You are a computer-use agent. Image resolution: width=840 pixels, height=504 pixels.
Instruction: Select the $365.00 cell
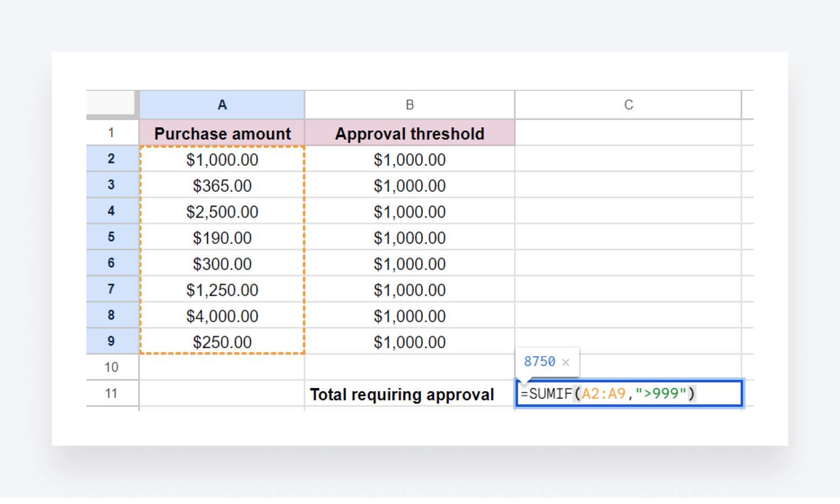[x=222, y=185]
